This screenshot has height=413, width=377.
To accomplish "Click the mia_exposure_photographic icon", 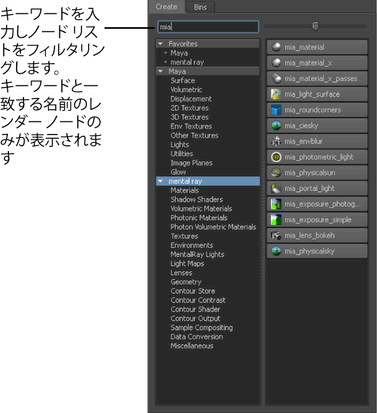I will pyautogui.click(x=276, y=204).
